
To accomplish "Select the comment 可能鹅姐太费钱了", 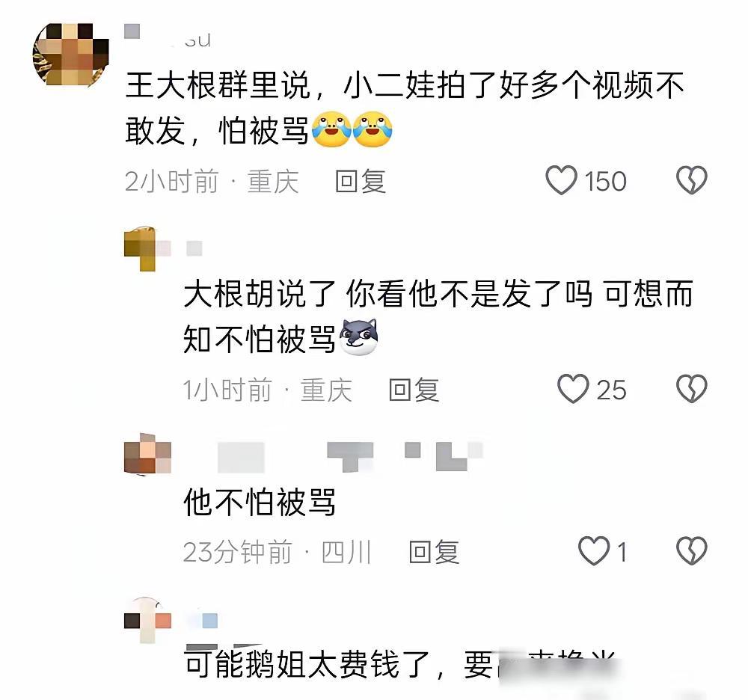I will point(399,664).
